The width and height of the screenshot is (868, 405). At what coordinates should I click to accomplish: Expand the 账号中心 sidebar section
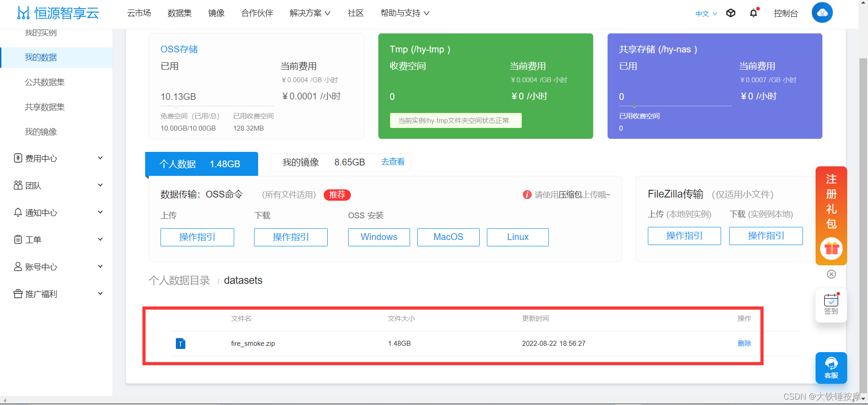(100, 266)
